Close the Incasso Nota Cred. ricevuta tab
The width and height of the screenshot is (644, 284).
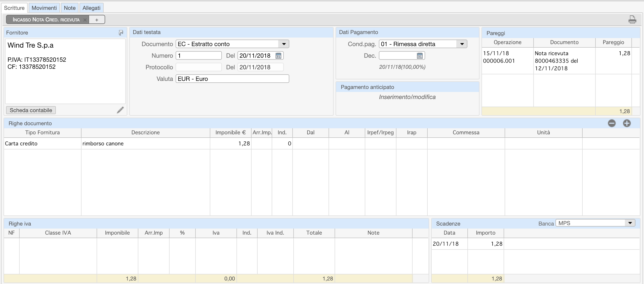click(85, 20)
